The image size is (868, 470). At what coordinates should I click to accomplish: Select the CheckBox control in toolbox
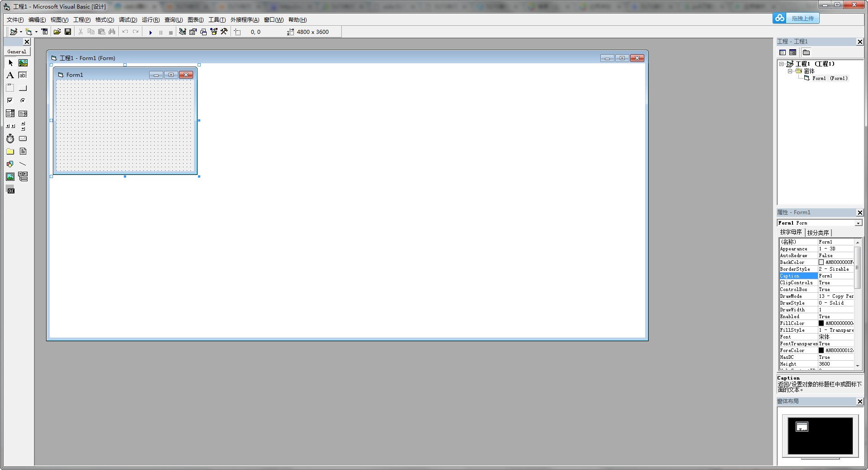point(10,100)
